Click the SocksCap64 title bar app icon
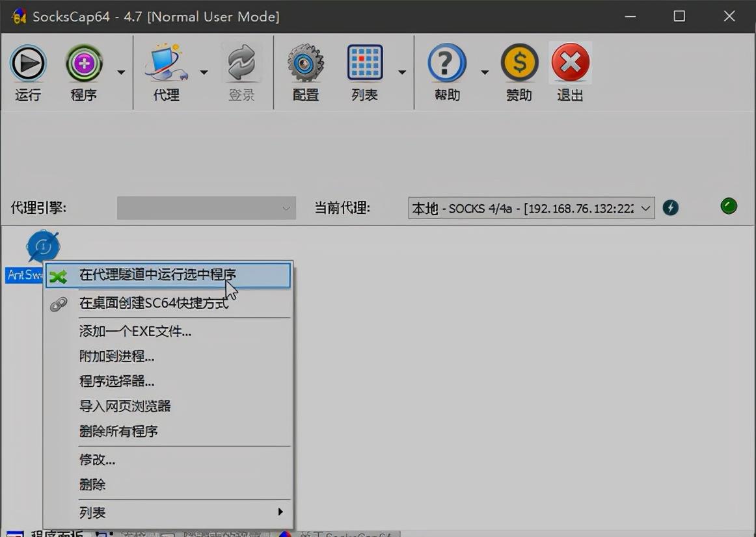Viewport: 756px width, 537px height. [x=18, y=16]
